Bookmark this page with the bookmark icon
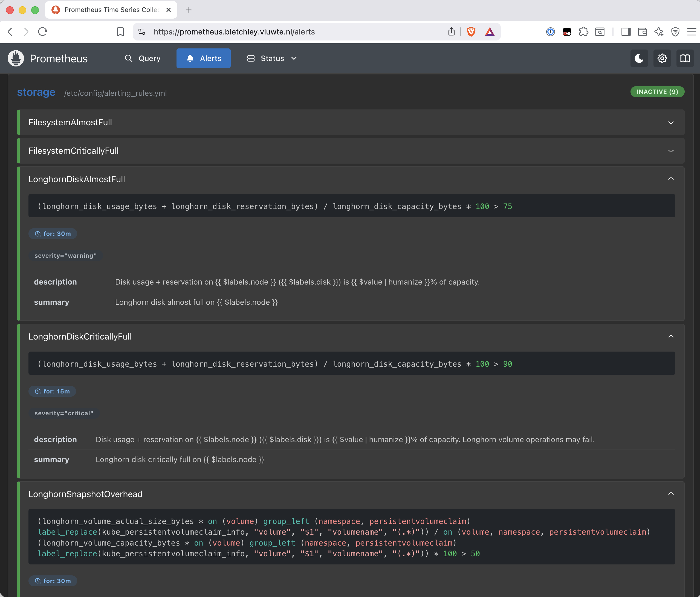Screen dimensions: 700x597 (x=120, y=32)
